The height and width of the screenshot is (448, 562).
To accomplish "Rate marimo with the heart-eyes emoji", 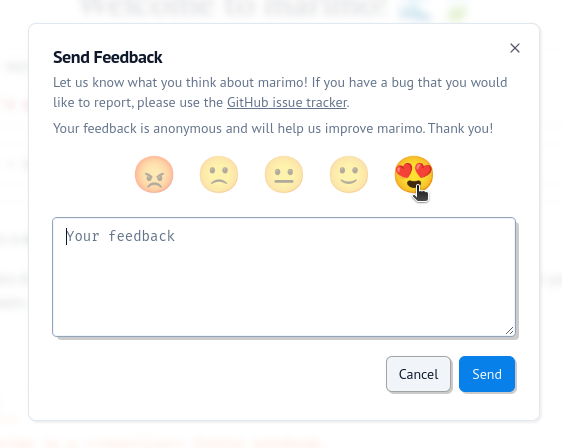I will pyautogui.click(x=414, y=175).
